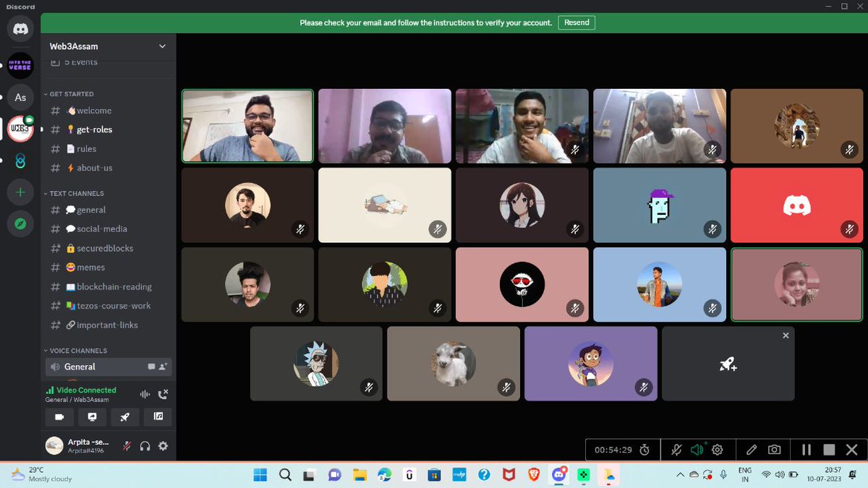Share your screen from voice panel
Viewport: 868px width, 488px height.
point(92,416)
